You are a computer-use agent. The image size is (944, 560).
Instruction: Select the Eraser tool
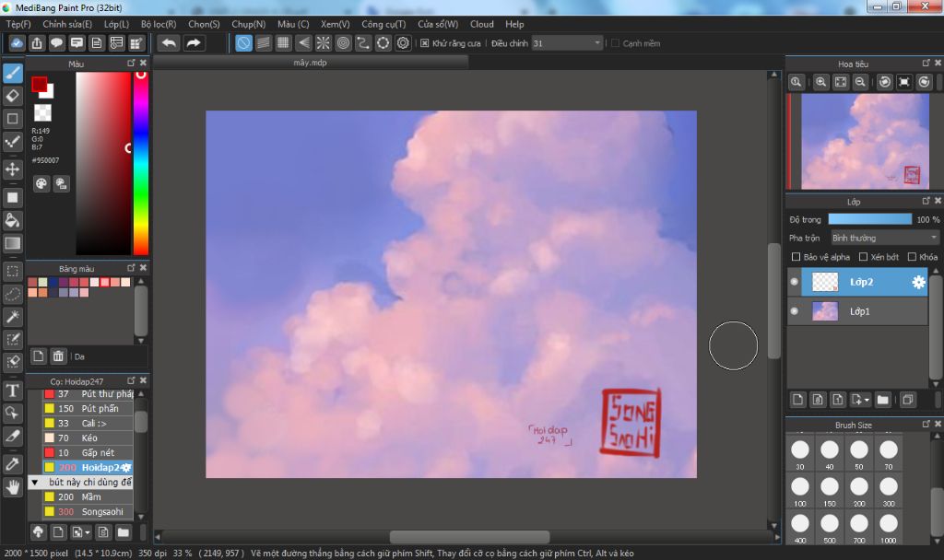[x=13, y=96]
